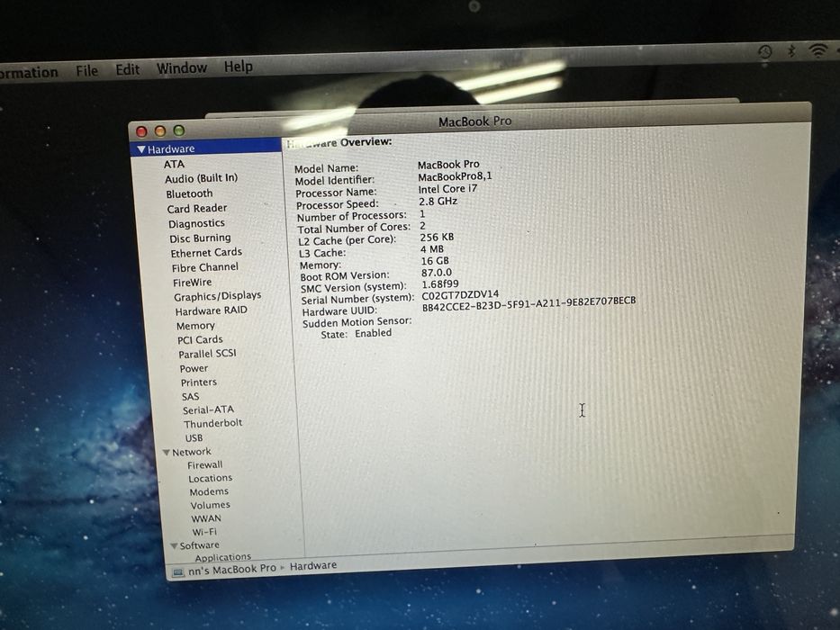Click the 2.8 GHz processor speed value
The image size is (840, 630).
tap(438, 202)
